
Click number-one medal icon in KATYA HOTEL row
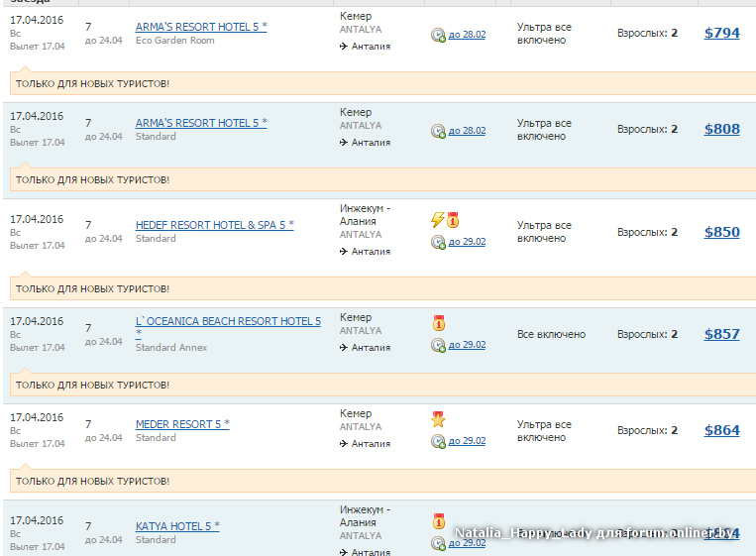pos(439,521)
